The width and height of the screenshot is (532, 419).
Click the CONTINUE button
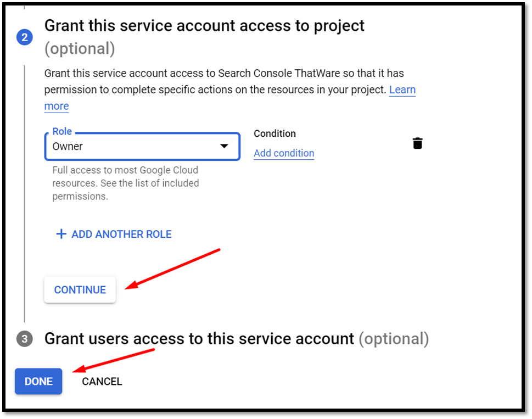[80, 290]
